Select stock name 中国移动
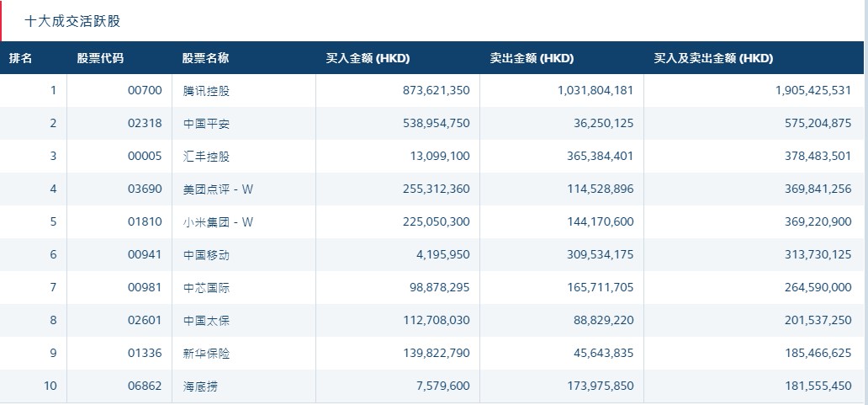 click(x=206, y=255)
